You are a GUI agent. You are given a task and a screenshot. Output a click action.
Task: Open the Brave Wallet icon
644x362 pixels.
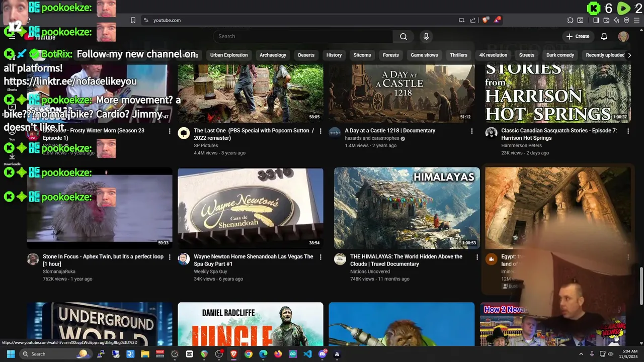pyautogui.click(x=606, y=20)
